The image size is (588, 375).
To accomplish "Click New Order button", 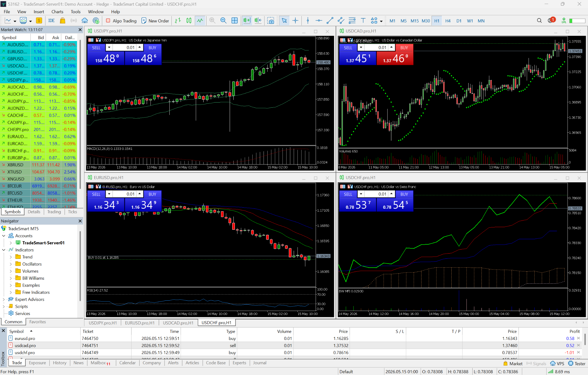I will (155, 21).
